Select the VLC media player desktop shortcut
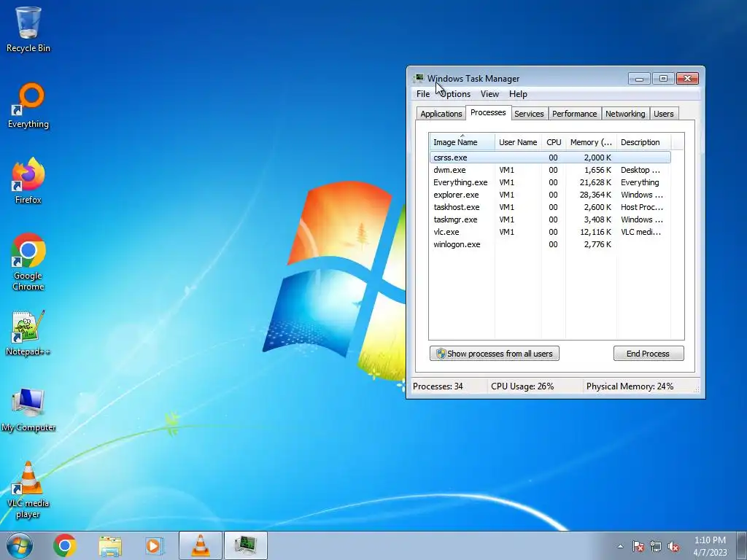This screenshot has height=560, width=747. 28,491
